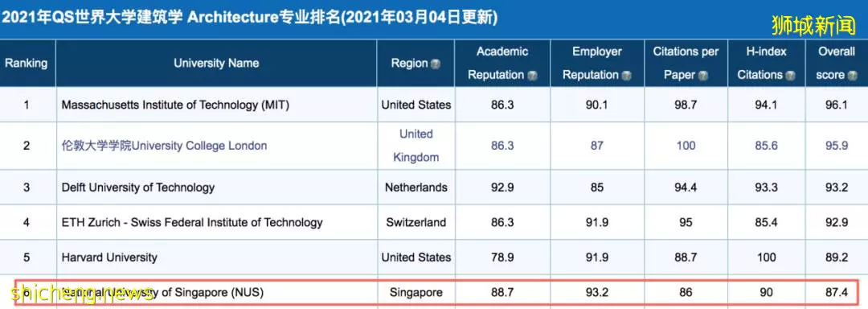868x309 pixels.
Task: Click the Employer Reputation header label
Action: click(596, 63)
